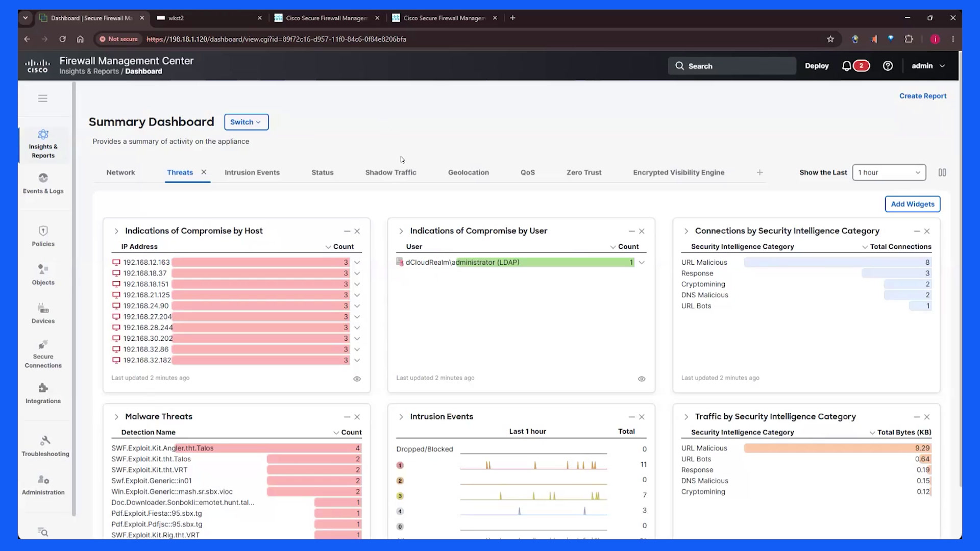The width and height of the screenshot is (980, 551).
Task: Click the URL Malicious orange traffic bar
Action: (838, 448)
